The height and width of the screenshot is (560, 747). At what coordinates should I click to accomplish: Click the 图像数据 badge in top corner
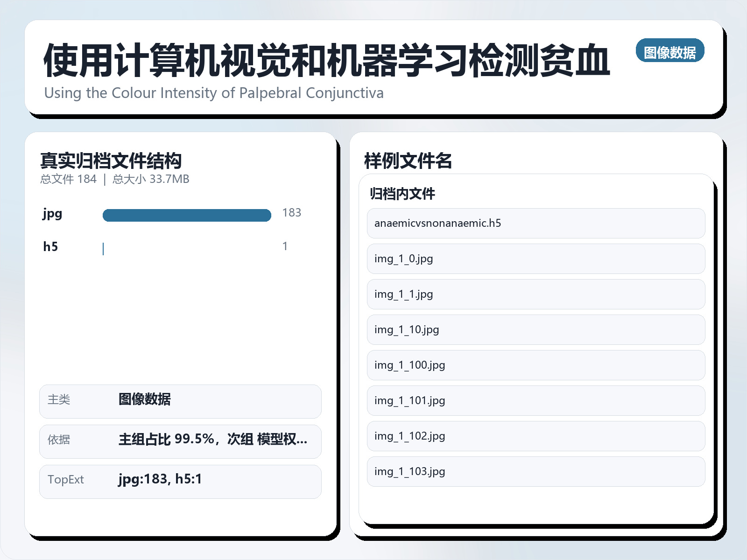pyautogui.click(x=671, y=51)
